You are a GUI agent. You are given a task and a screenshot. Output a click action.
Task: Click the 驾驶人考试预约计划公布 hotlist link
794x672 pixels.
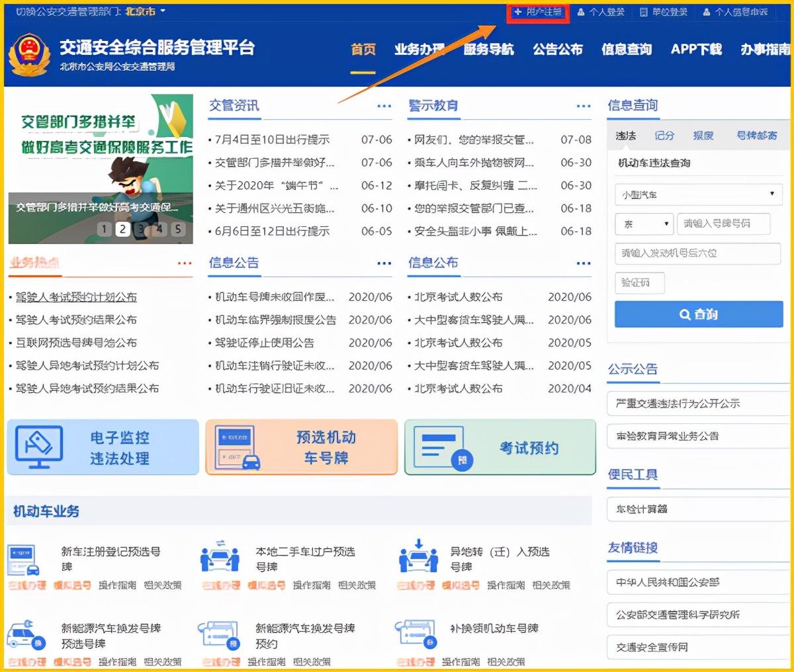coord(76,296)
